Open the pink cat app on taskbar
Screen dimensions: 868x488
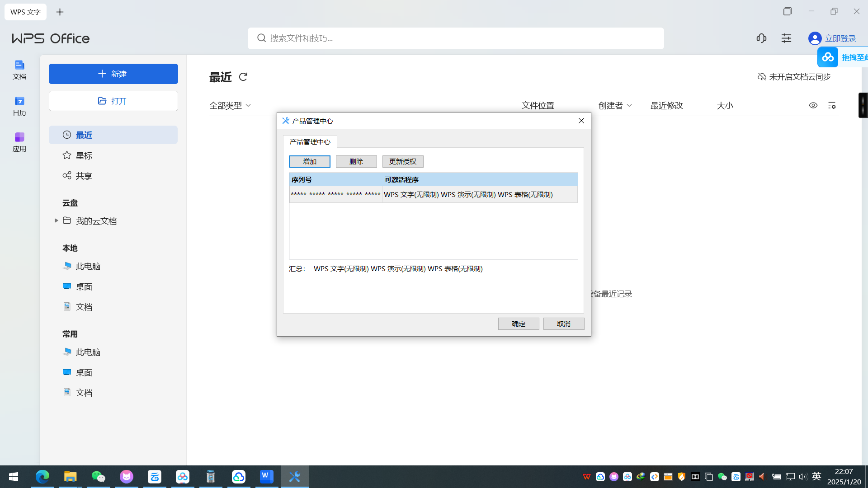[x=127, y=477]
